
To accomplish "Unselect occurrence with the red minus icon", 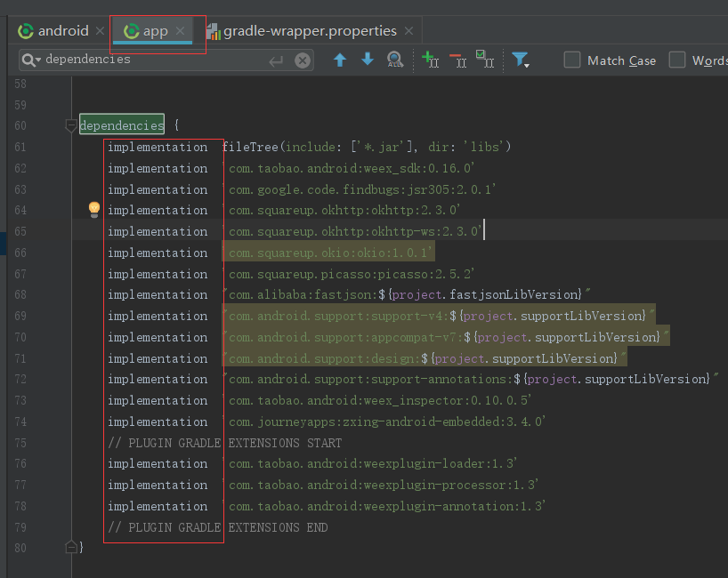I will click(x=457, y=60).
